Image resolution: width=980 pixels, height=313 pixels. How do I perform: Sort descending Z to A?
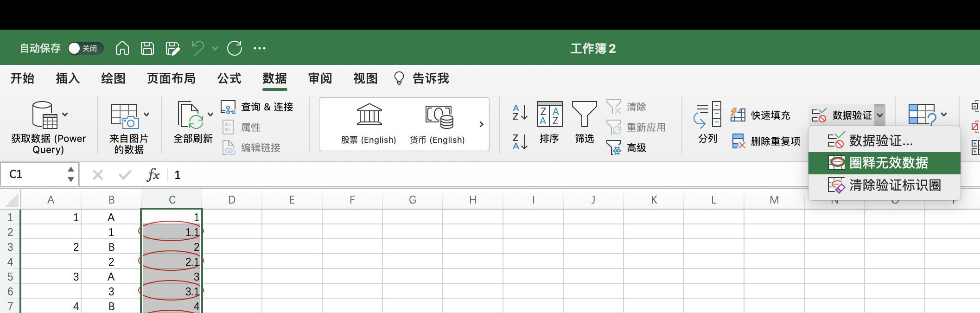[520, 142]
